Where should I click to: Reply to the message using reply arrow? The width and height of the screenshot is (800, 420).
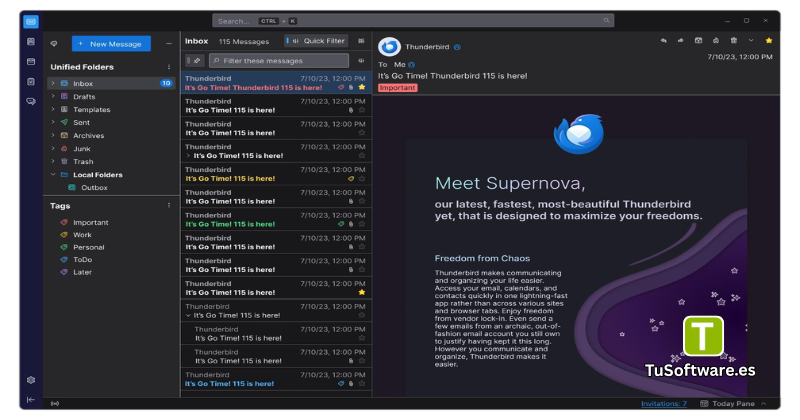(663, 40)
